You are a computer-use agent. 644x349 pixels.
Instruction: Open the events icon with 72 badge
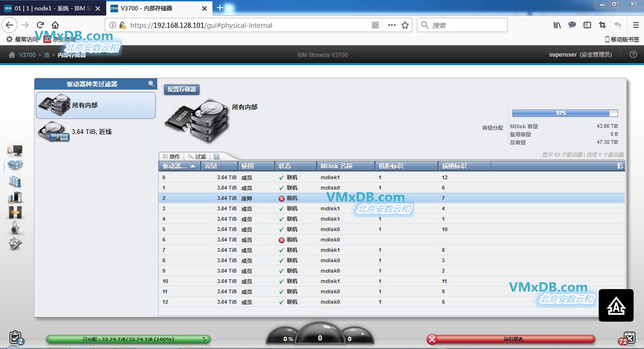click(x=627, y=338)
